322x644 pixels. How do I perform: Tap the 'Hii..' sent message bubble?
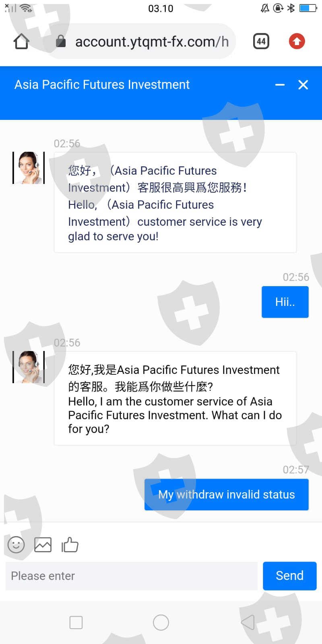[285, 302]
